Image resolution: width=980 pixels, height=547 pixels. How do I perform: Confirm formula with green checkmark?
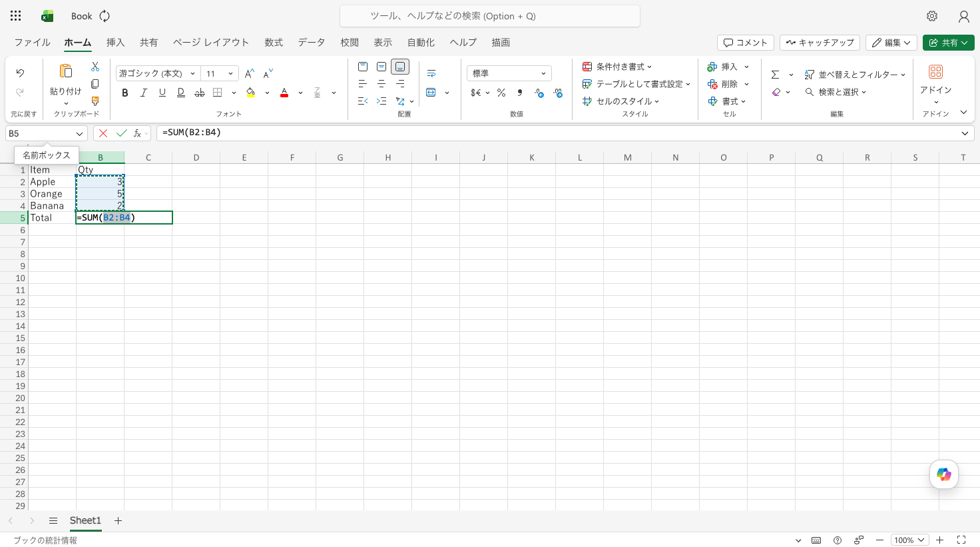tap(121, 133)
